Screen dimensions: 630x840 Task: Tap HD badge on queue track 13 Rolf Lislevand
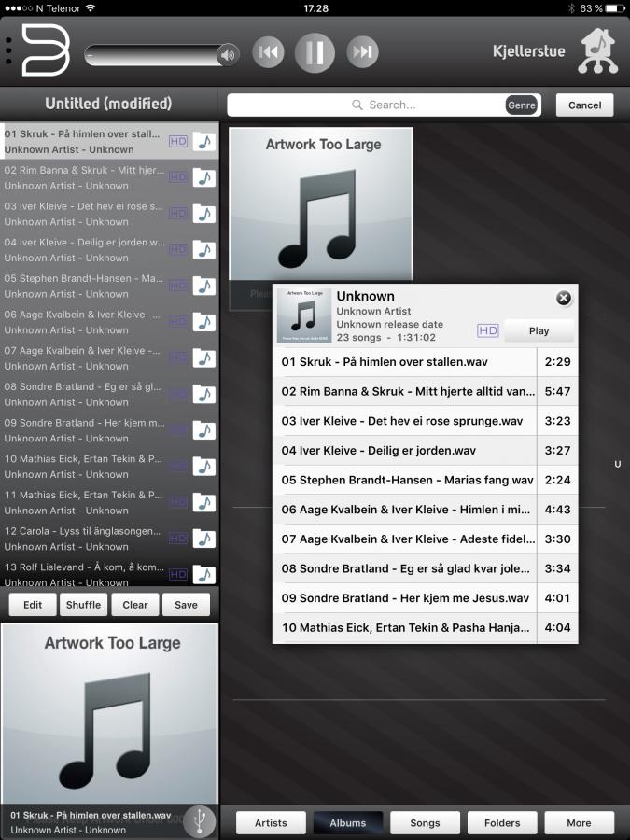pyautogui.click(x=178, y=574)
